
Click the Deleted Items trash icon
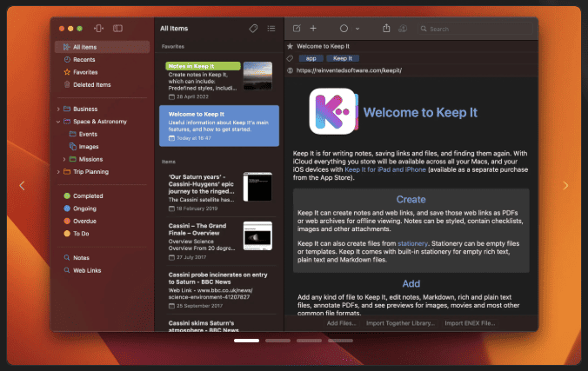[x=67, y=84]
